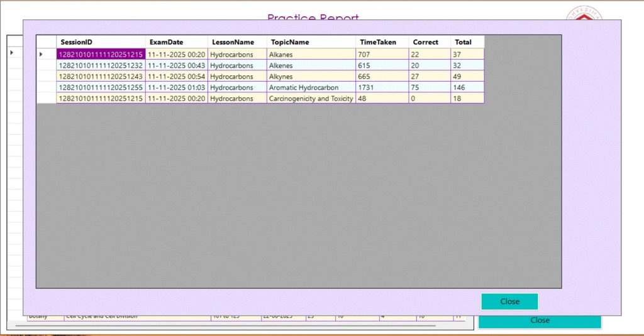The height and width of the screenshot is (336, 644).
Task: Select the blank row header of the Alkynes row
Action: [46, 77]
